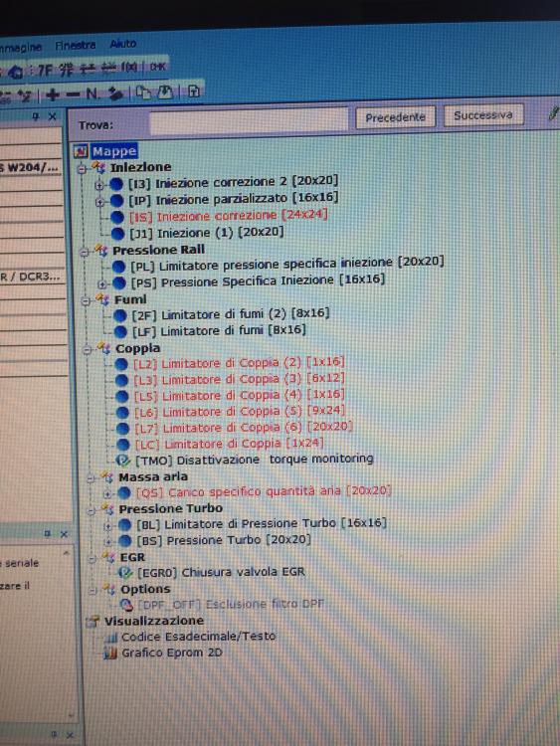Open the Finestra menu
The height and width of the screenshot is (746, 560).
[76, 46]
